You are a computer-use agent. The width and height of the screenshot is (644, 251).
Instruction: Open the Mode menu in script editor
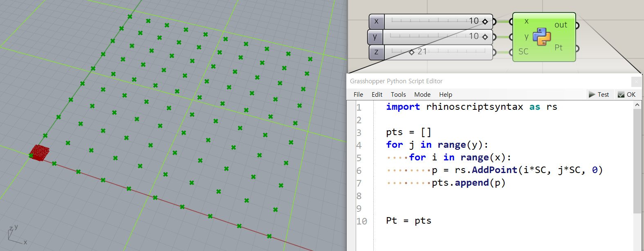[x=422, y=94]
